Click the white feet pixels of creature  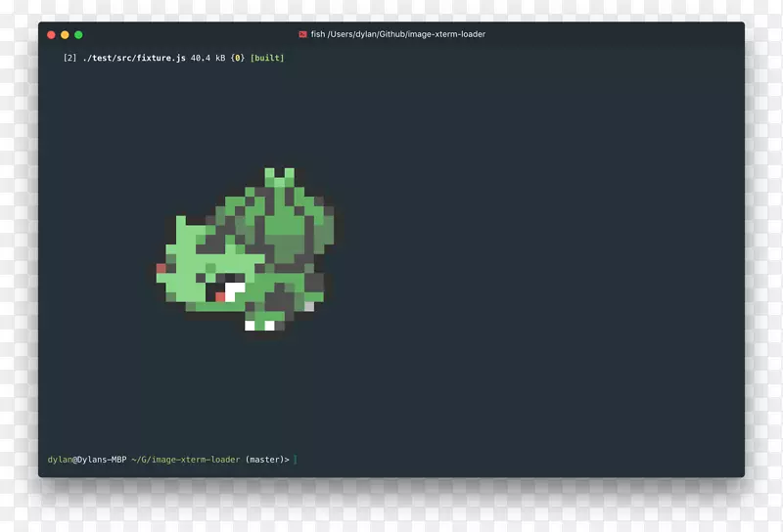tap(260, 326)
